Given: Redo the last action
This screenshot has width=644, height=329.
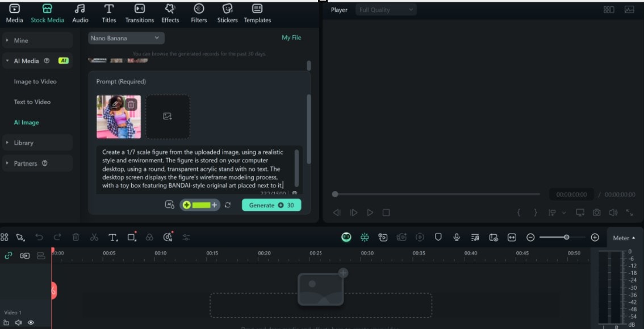Looking at the screenshot, I should click(x=57, y=237).
